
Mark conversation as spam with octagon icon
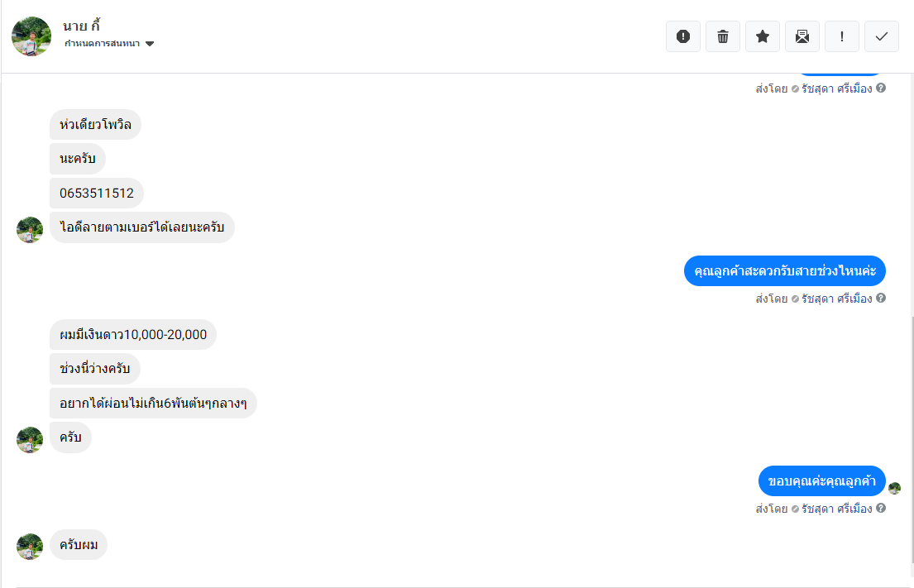pos(683,36)
